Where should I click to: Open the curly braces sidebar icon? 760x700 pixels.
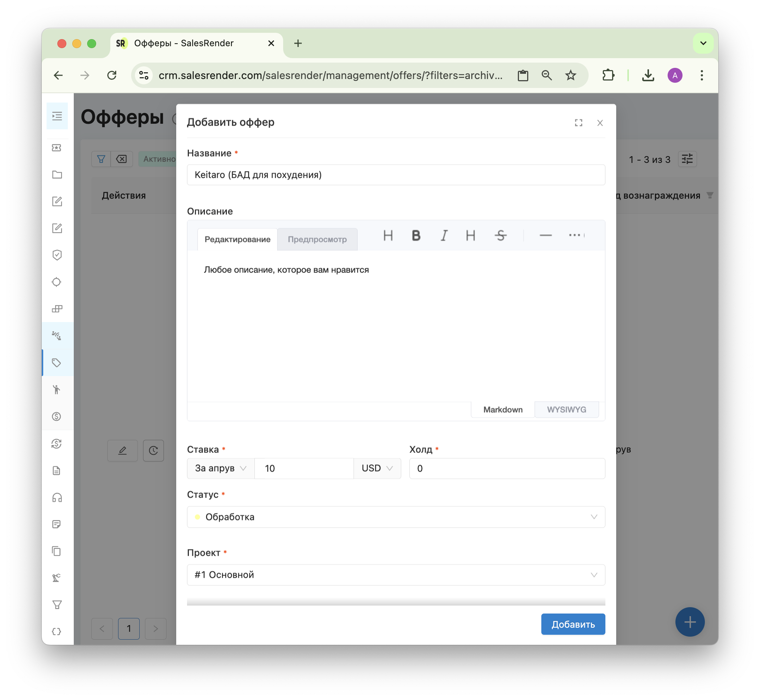click(57, 632)
